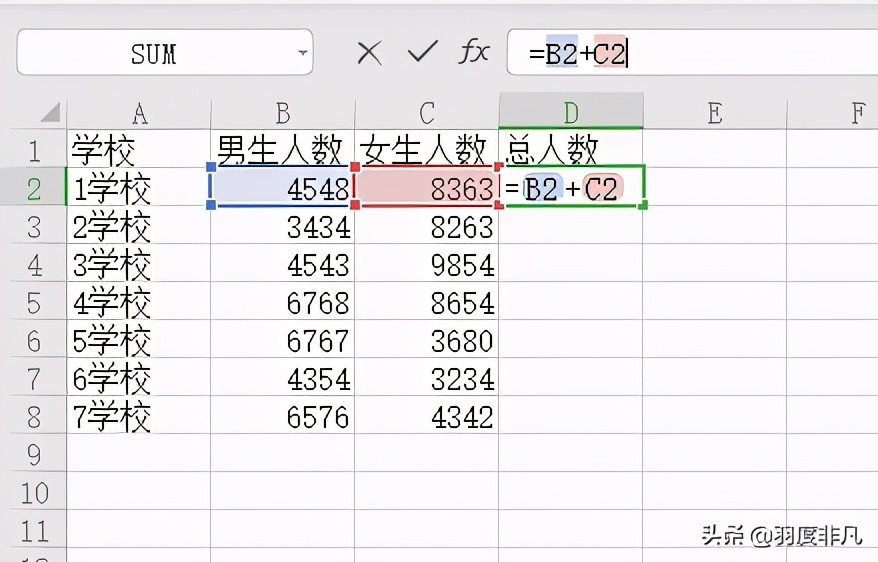Image resolution: width=878 pixels, height=562 pixels.
Task: Click the green fill handle of cell D2
Action: point(643,205)
